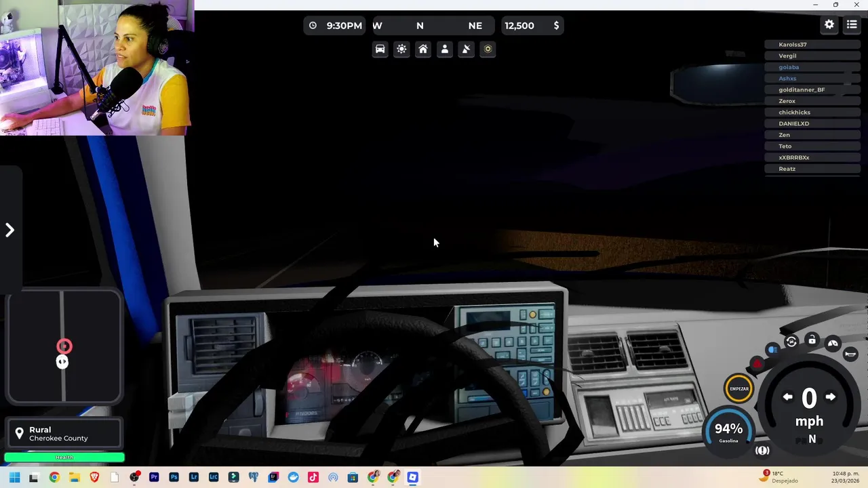
Task: Select player Vergil in the list
Action: click(x=812, y=56)
